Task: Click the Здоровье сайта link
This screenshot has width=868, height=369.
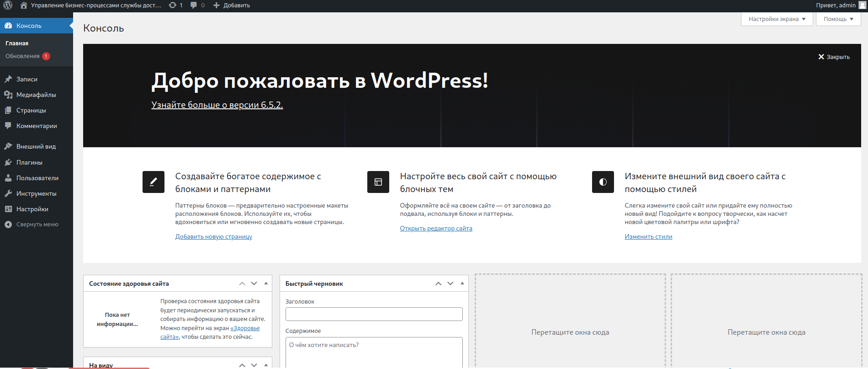Action: point(210,332)
